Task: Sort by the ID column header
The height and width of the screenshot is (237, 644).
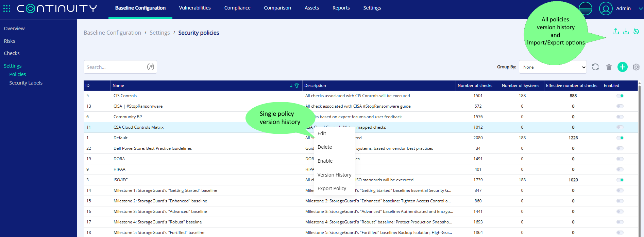Action: (97, 86)
